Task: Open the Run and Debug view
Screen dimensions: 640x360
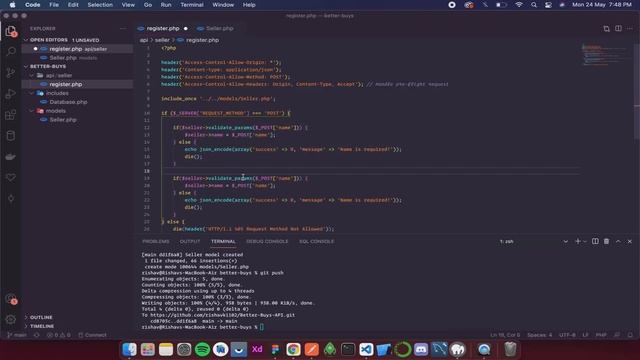Action: coord(11,94)
